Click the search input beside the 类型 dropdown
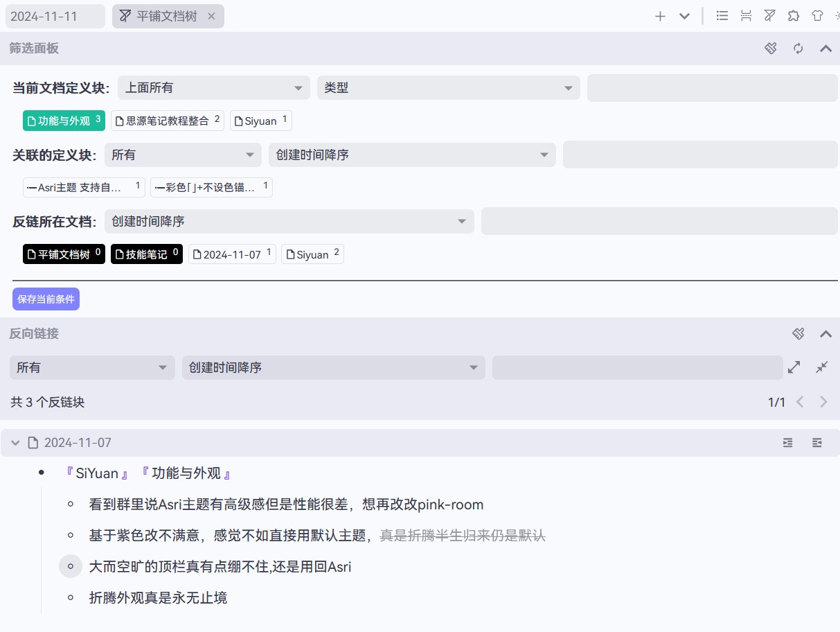 click(x=711, y=87)
